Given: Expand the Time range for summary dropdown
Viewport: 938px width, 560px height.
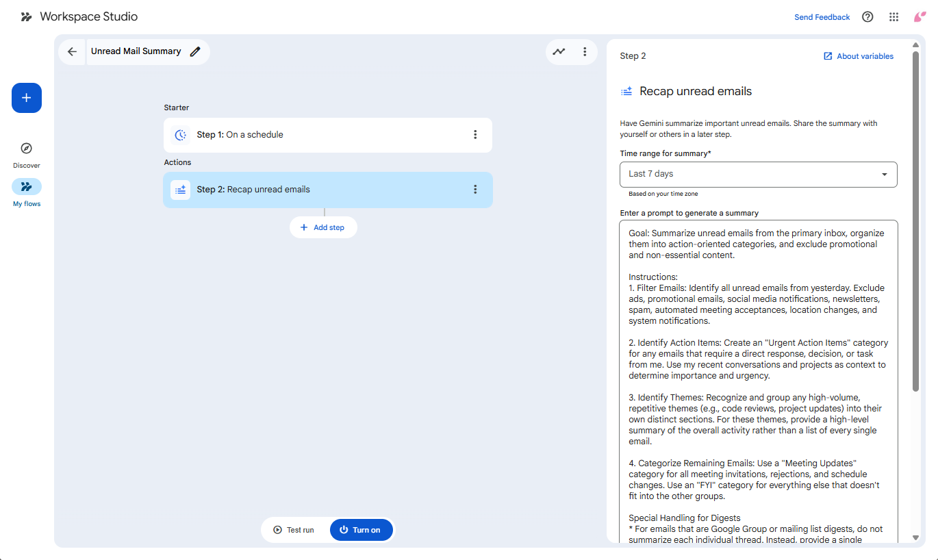Looking at the screenshot, I should pyautogui.click(x=758, y=174).
